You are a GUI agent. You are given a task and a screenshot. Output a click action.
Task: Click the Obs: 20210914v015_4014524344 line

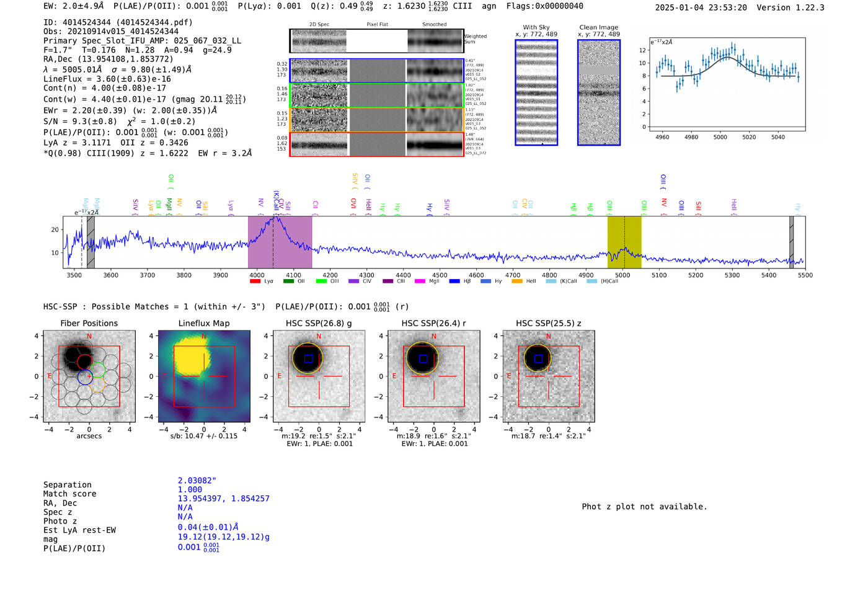tap(111, 32)
